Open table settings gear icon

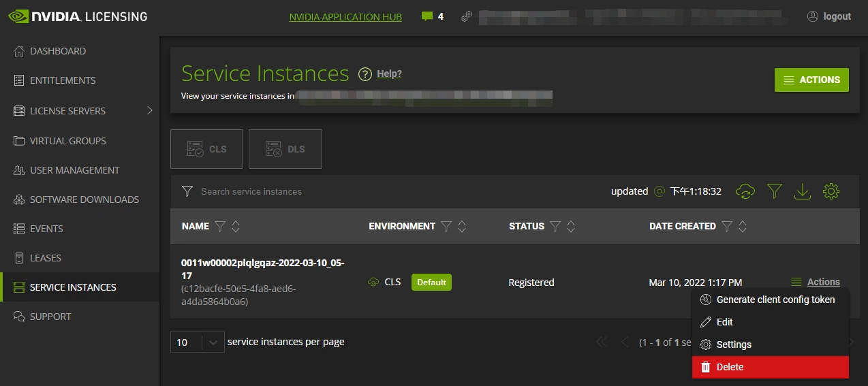click(831, 191)
